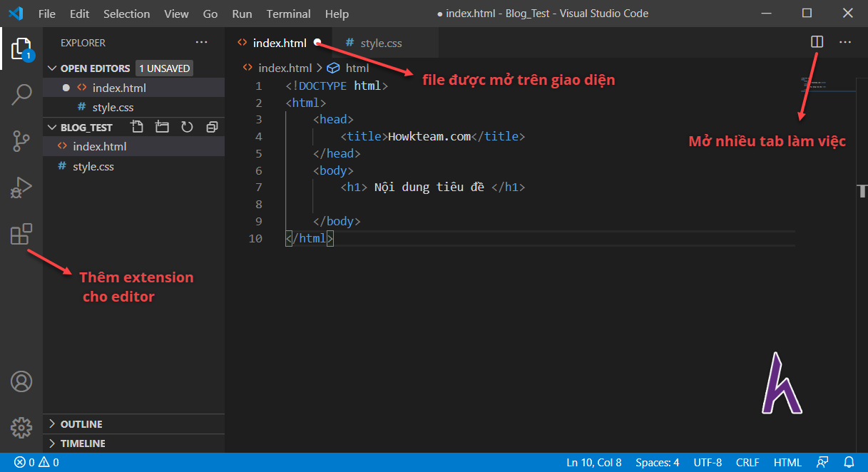Viewport: 868px width, 472px height.
Task: Open Explorer panel more actions ellipsis
Action: click(x=202, y=43)
